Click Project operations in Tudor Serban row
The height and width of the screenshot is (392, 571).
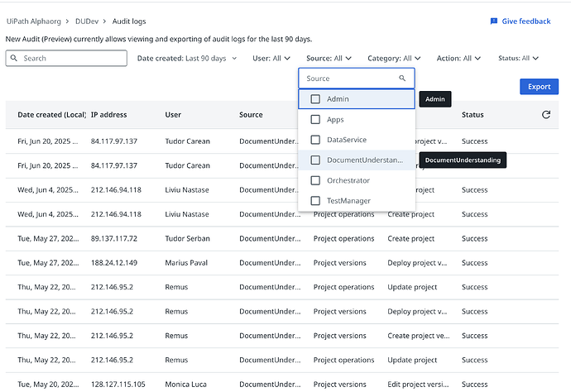(343, 238)
